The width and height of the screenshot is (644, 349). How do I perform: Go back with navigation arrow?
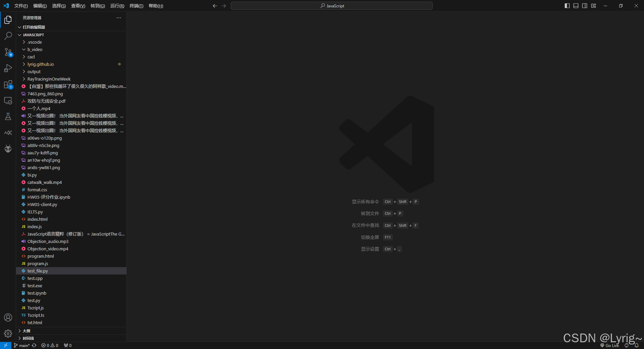coord(215,6)
